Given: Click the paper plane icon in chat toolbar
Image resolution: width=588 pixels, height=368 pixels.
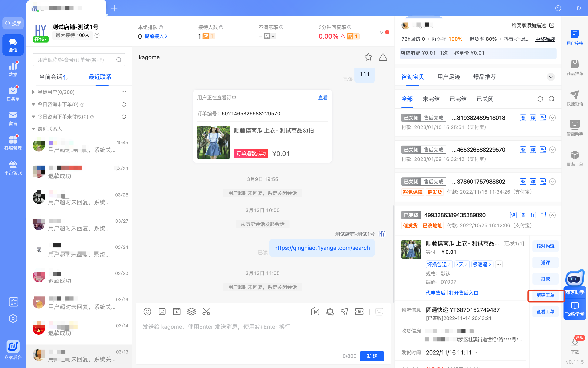Looking at the screenshot, I should point(344,312).
